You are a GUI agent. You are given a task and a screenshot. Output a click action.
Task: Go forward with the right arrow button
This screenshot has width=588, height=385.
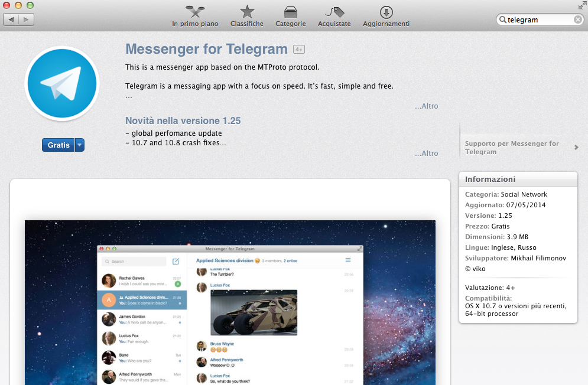point(26,19)
